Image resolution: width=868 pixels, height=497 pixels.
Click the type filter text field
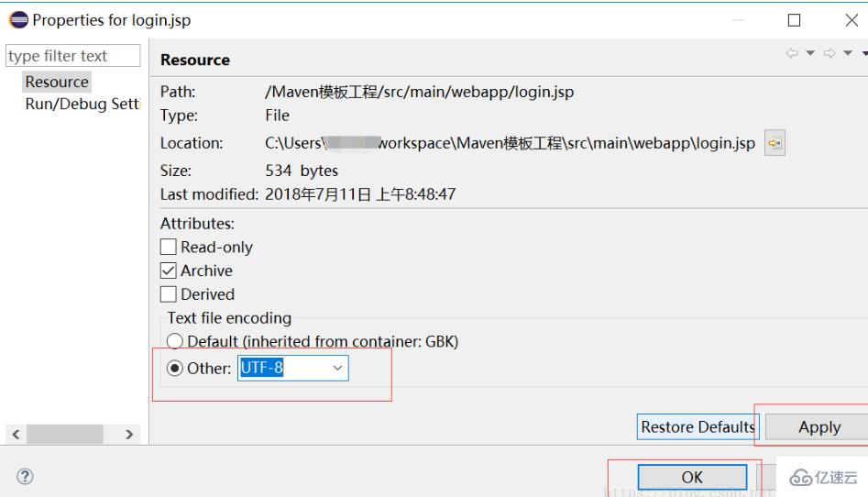coord(73,55)
